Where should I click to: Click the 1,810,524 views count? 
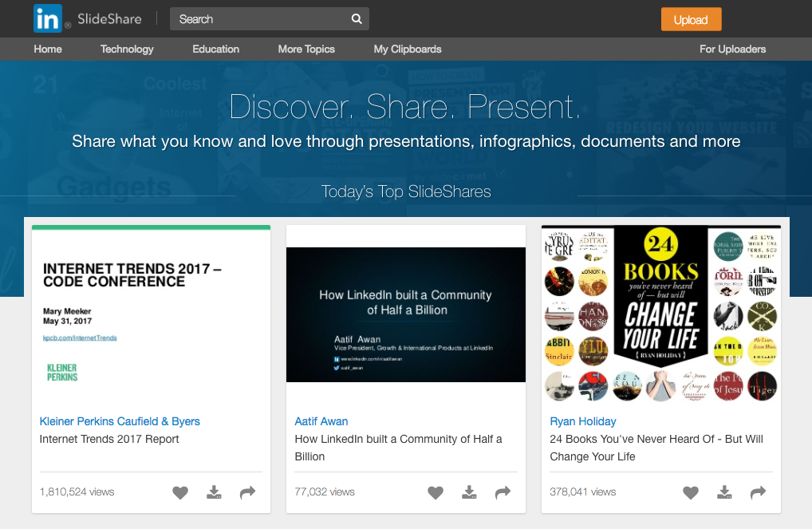tap(77, 491)
